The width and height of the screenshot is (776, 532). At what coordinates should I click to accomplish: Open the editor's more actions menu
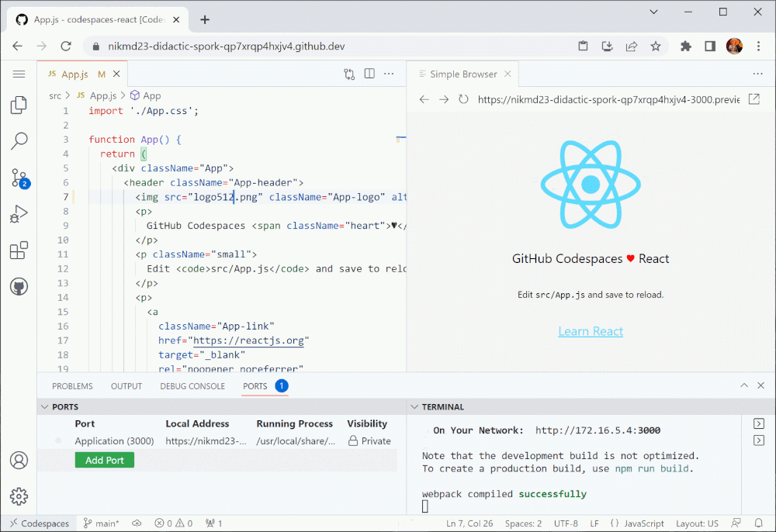388,73
